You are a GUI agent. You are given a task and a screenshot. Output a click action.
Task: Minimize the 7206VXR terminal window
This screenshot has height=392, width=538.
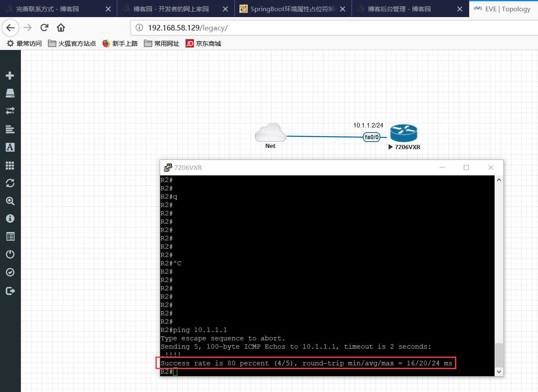pos(442,167)
